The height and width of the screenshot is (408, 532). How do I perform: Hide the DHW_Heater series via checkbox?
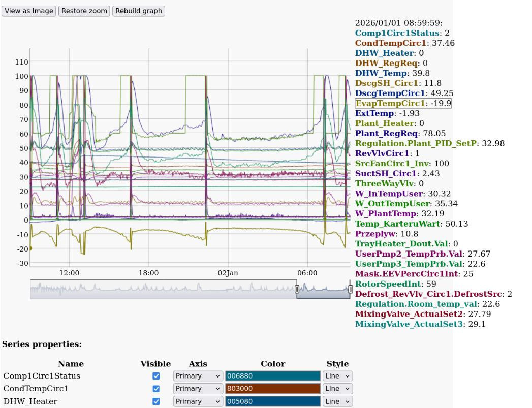156,402
